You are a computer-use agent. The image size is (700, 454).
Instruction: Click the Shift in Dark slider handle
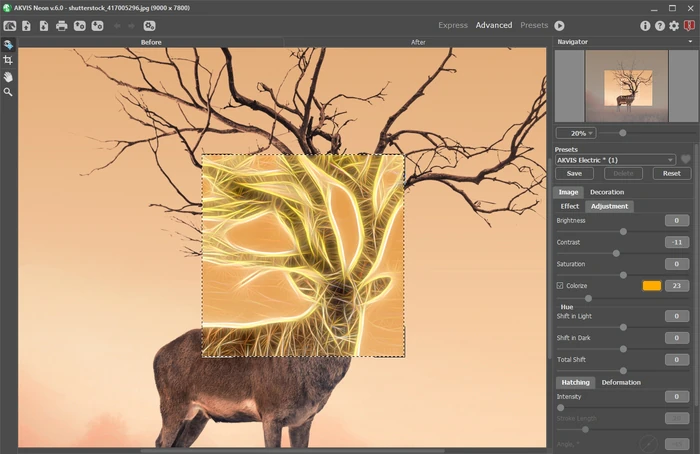(623, 349)
